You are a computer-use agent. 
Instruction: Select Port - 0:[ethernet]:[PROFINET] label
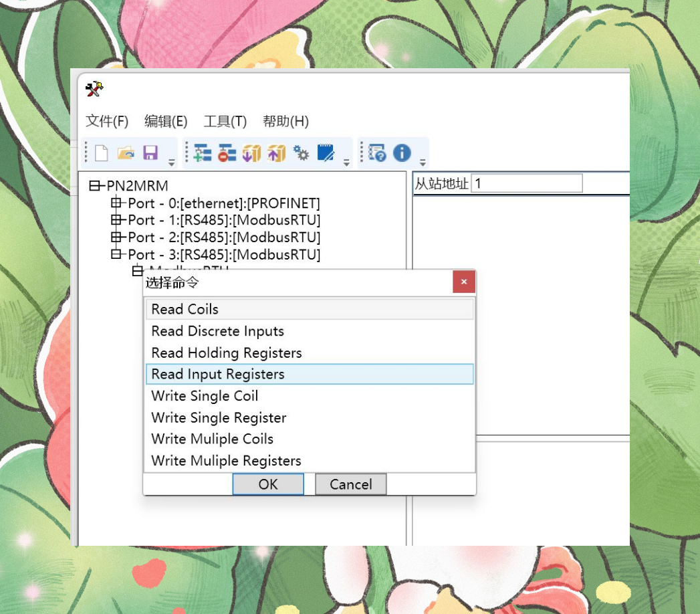click(224, 203)
